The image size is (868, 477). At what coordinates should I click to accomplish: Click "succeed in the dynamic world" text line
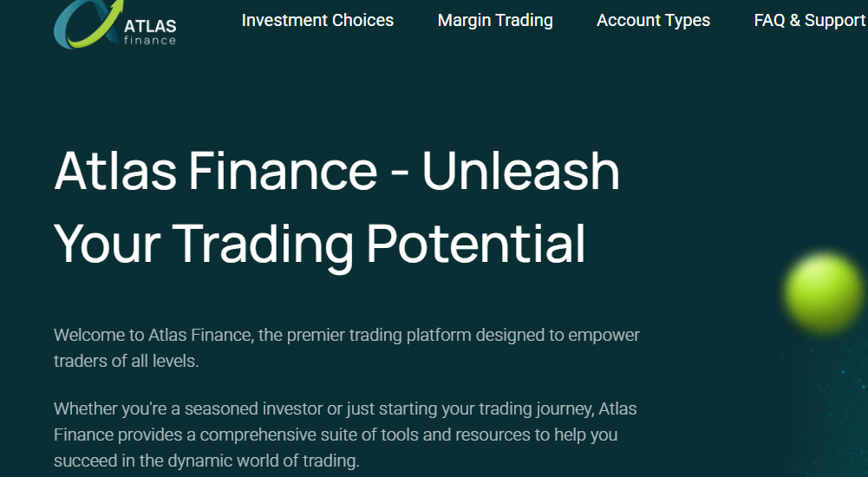click(206, 461)
